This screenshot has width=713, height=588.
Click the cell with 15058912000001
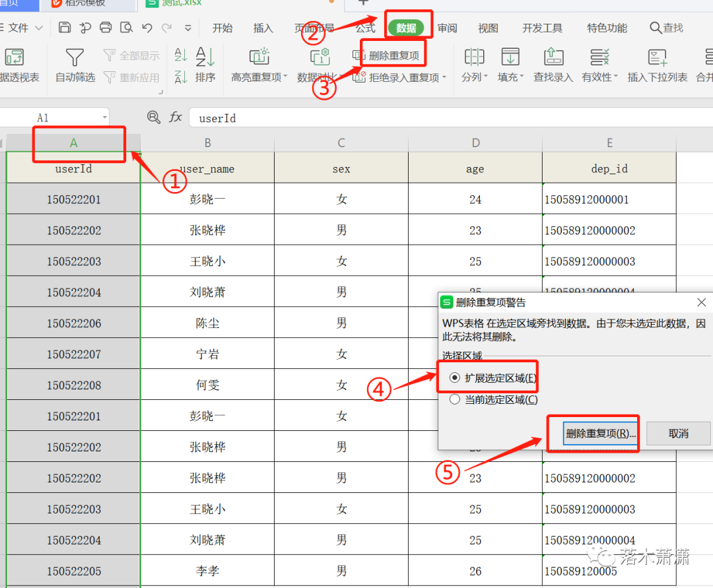point(609,199)
